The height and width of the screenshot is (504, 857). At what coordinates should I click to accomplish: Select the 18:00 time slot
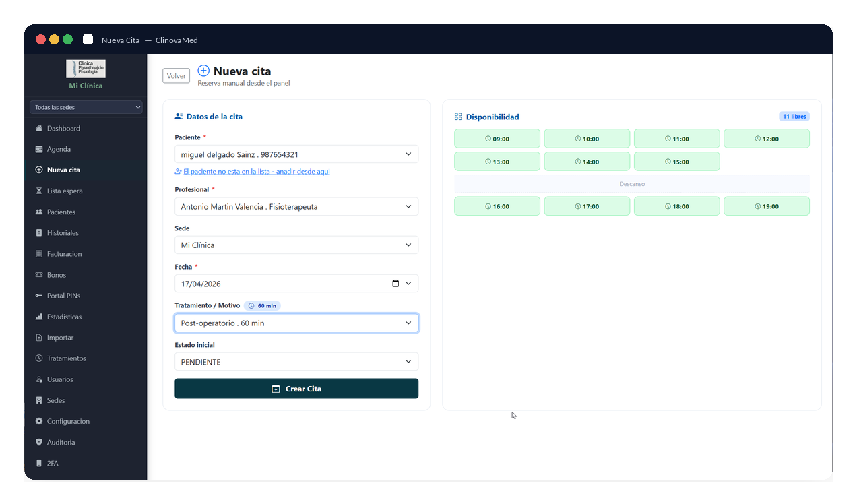pos(677,206)
